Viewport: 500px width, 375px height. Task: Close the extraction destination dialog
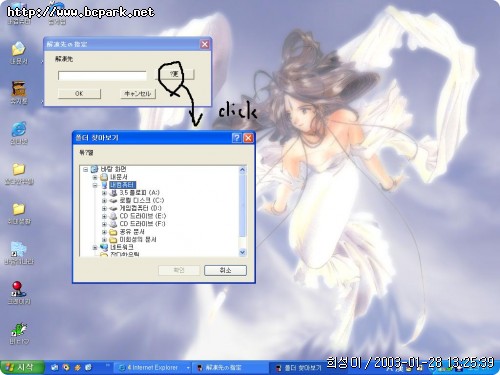click(205, 44)
